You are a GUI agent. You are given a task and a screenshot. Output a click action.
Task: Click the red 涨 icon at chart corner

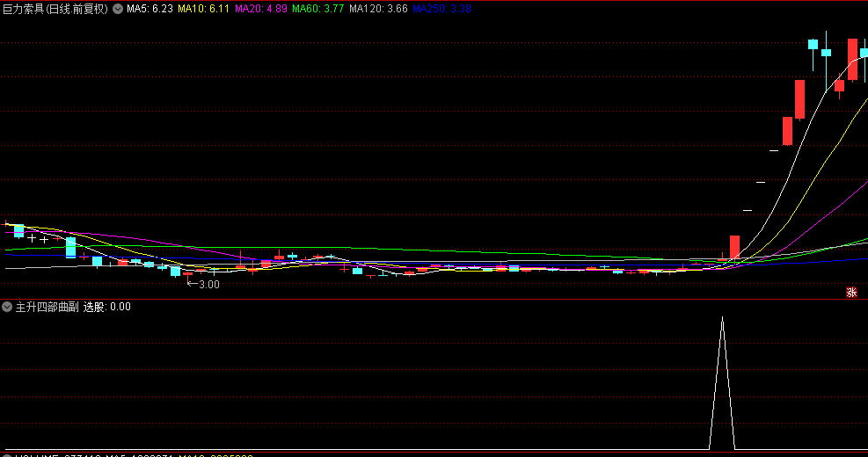[x=851, y=292]
